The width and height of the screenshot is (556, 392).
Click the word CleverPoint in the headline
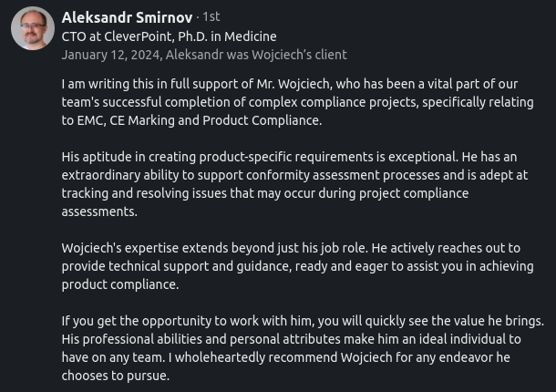[x=139, y=36]
